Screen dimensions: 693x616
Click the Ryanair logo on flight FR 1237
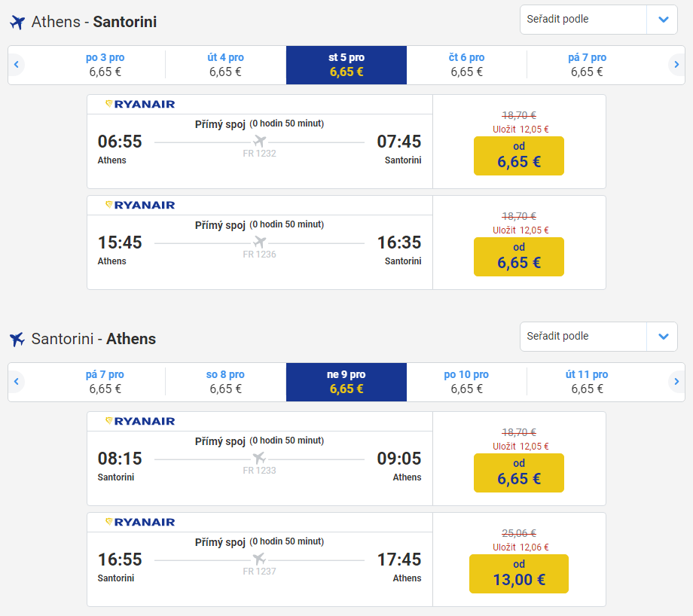pos(140,522)
